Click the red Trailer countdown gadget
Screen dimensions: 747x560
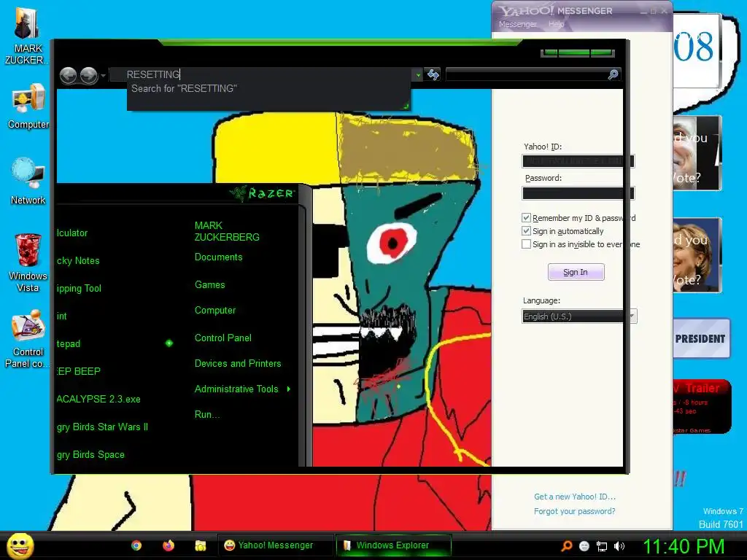[702, 407]
